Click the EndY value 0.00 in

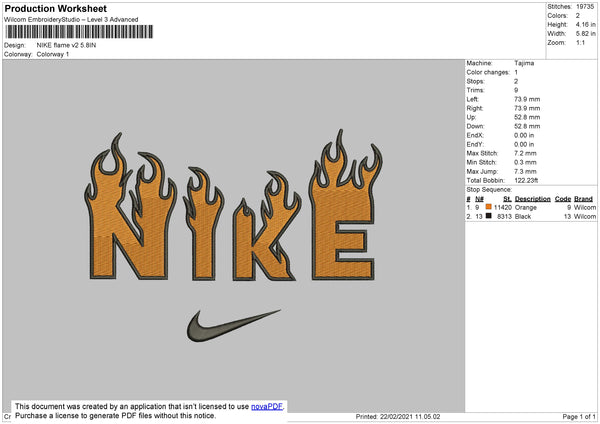click(x=524, y=144)
